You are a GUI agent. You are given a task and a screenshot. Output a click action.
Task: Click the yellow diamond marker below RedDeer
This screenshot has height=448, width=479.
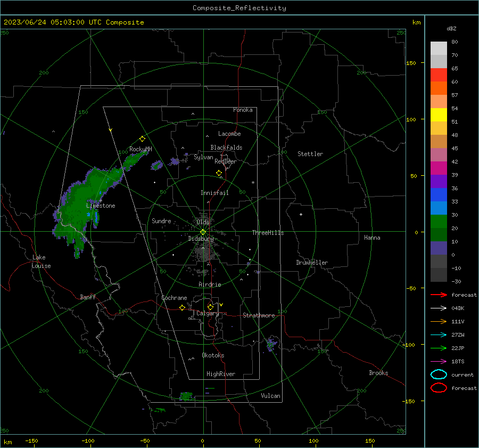[x=219, y=173]
